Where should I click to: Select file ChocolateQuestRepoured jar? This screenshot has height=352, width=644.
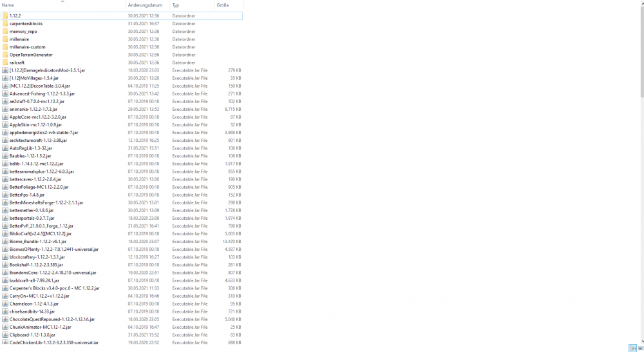[x=52, y=320]
